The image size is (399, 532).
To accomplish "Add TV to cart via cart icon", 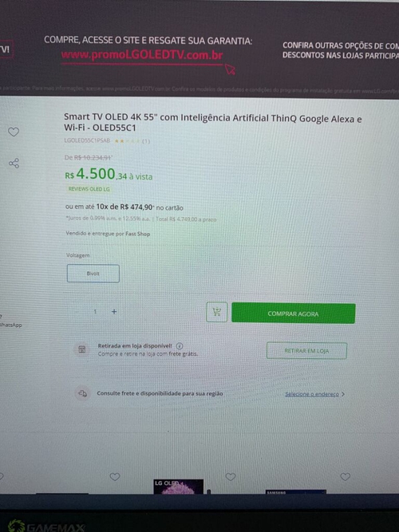I will pos(216,312).
